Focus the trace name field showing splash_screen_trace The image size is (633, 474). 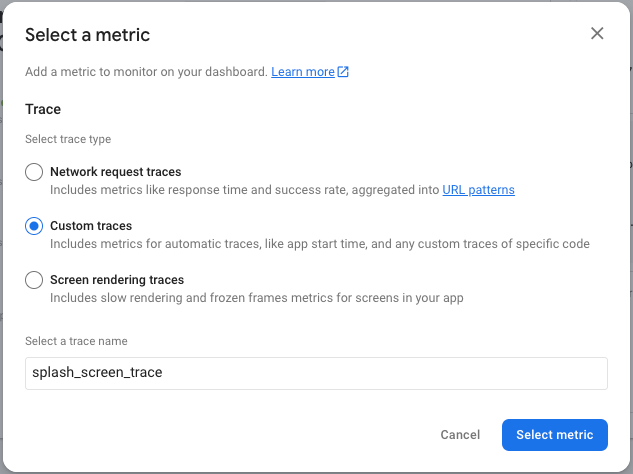pyautogui.click(x=316, y=373)
